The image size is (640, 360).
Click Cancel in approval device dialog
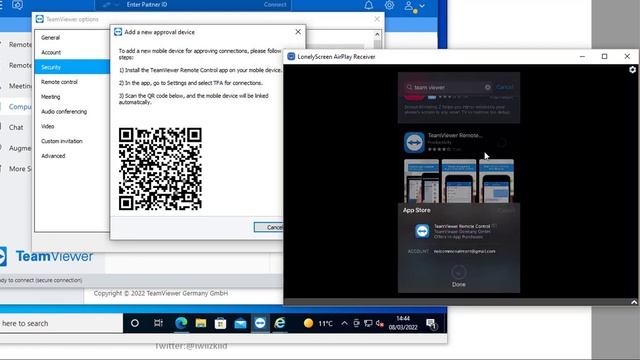269,227
